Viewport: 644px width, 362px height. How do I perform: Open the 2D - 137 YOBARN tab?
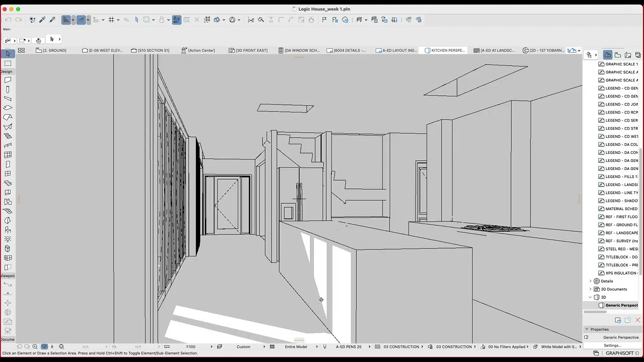pyautogui.click(x=543, y=50)
